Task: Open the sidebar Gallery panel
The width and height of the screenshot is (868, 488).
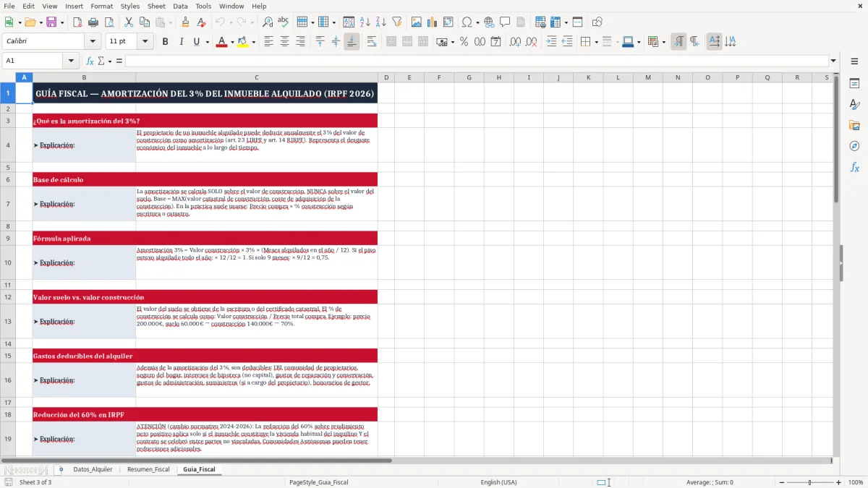Action: tap(854, 125)
